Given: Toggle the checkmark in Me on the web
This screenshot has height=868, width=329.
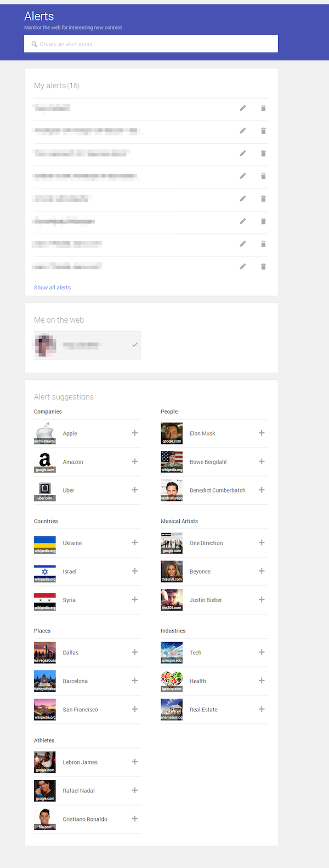Looking at the screenshot, I should (135, 345).
